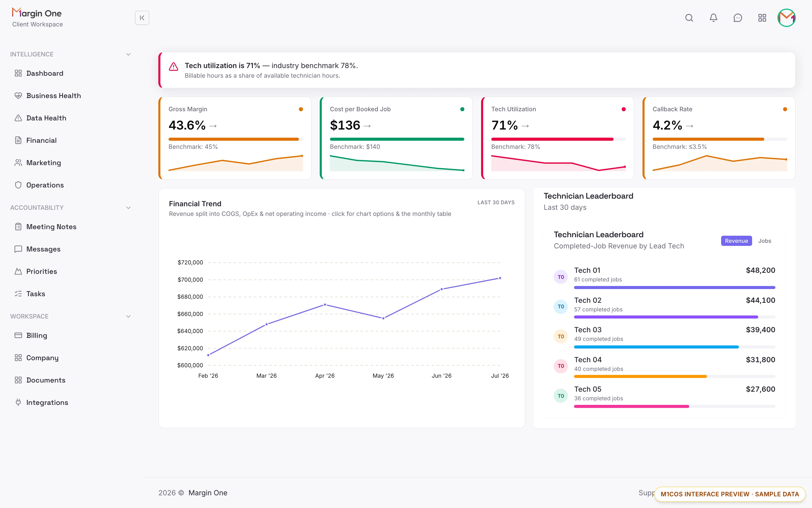Click the Gross Margin orange status dot
The height and width of the screenshot is (508, 812).
pos(301,109)
